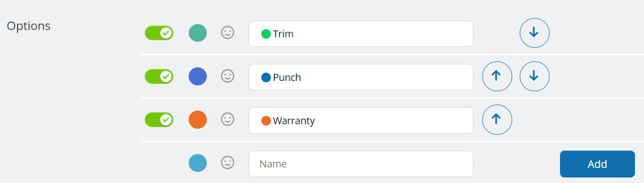Edit the Punch option name field
644x183 pixels.
coord(361,77)
